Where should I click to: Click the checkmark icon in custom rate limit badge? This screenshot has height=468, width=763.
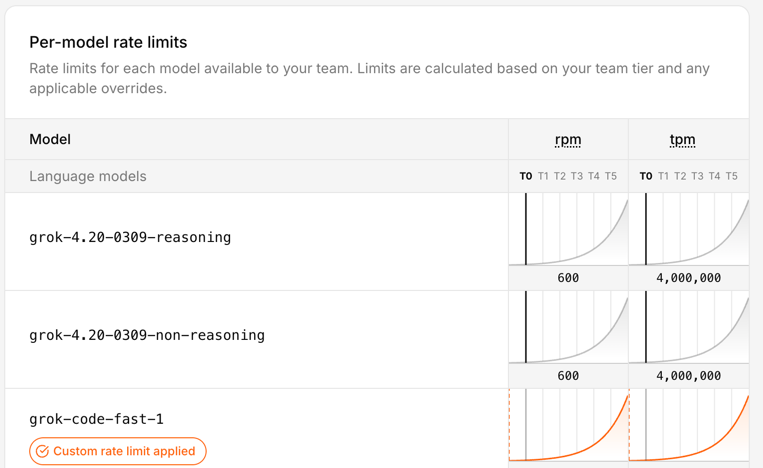click(42, 452)
